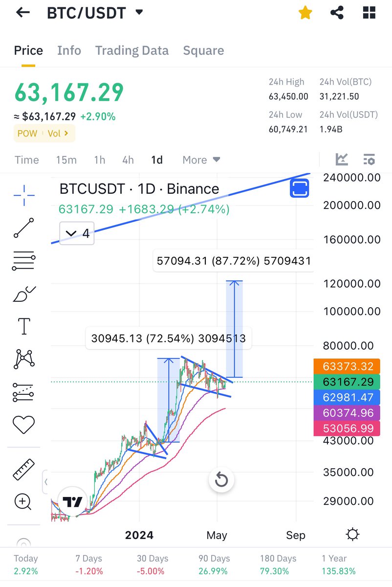
Task: Tap the 24h Low value 60,749.21
Action: 288,129
